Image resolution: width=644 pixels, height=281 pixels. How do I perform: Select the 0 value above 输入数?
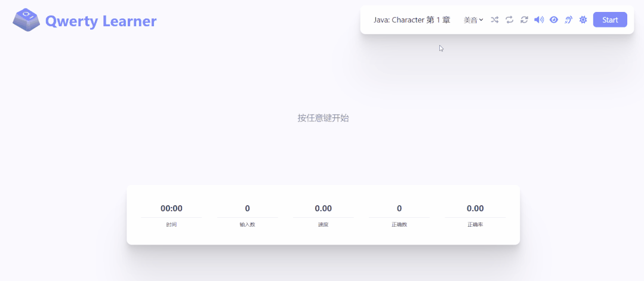pyautogui.click(x=247, y=208)
